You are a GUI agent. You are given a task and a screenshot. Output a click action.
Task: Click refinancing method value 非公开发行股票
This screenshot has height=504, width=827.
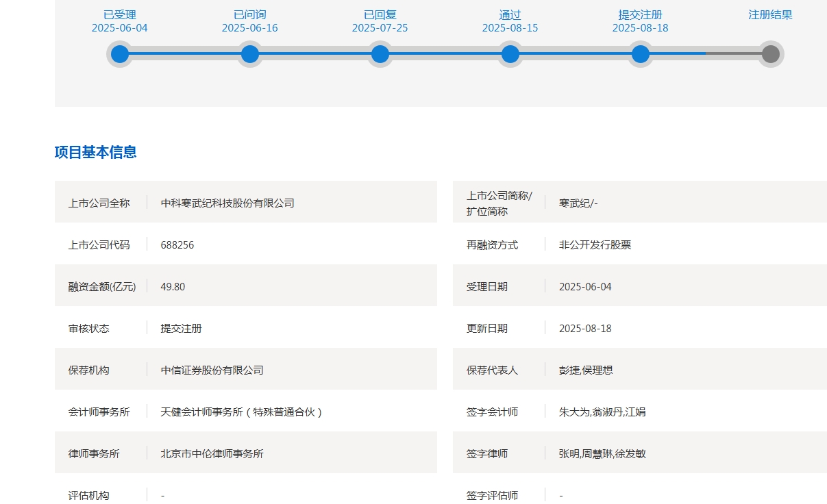tap(595, 244)
